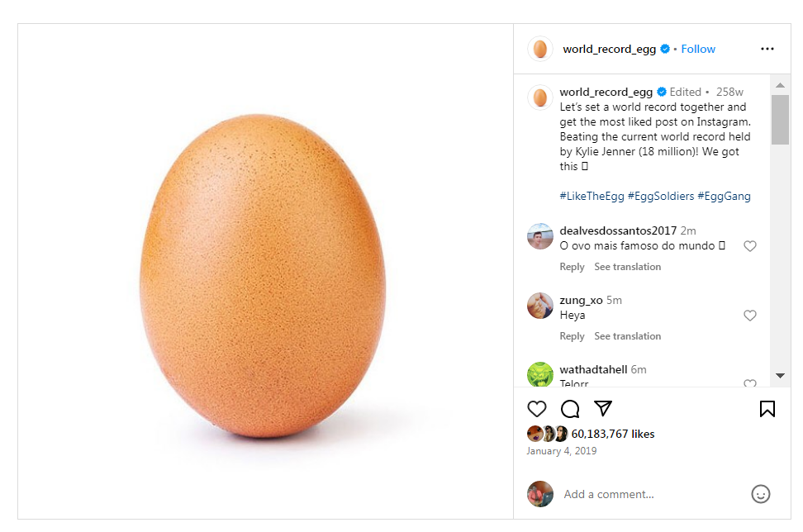Open zung_xo's profile picture
This screenshot has height=532, width=803.
(540, 306)
